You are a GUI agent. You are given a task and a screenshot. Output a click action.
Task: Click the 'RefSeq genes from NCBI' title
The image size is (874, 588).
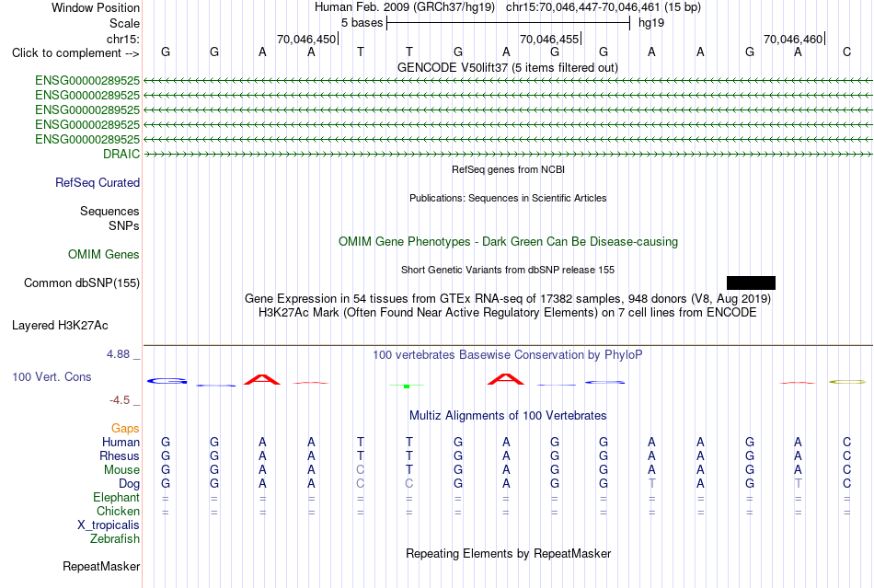tap(508, 169)
